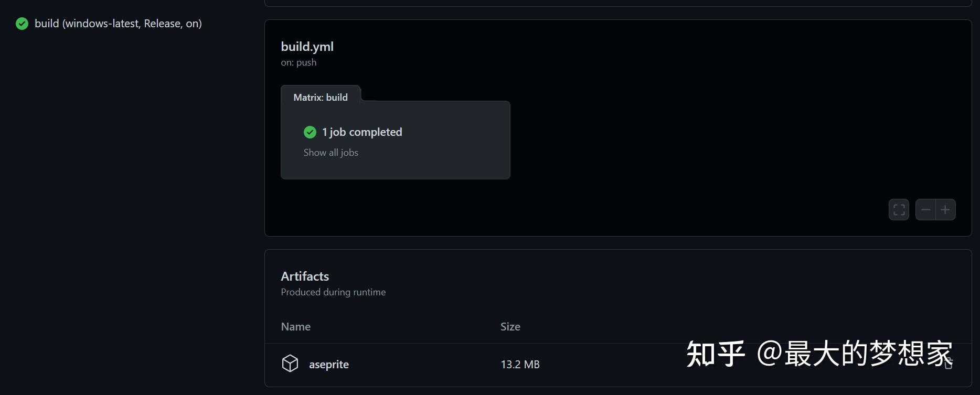This screenshot has height=395, width=980.
Task: Select the Matrix: build tab label
Action: pyautogui.click(x=321, y=98)
